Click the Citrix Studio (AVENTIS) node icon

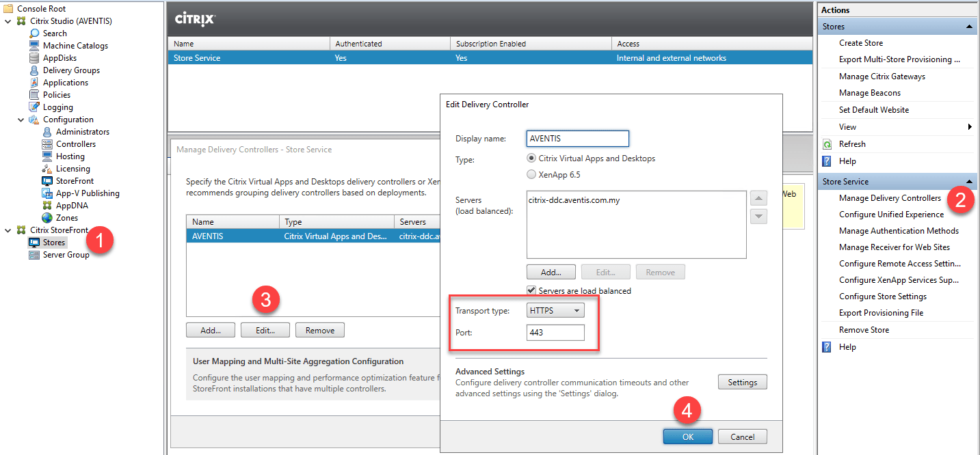[21, 21]
